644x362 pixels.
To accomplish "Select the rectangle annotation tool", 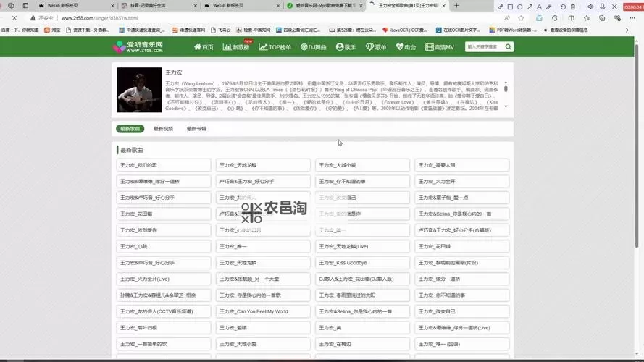I will [x=510, y=7].
